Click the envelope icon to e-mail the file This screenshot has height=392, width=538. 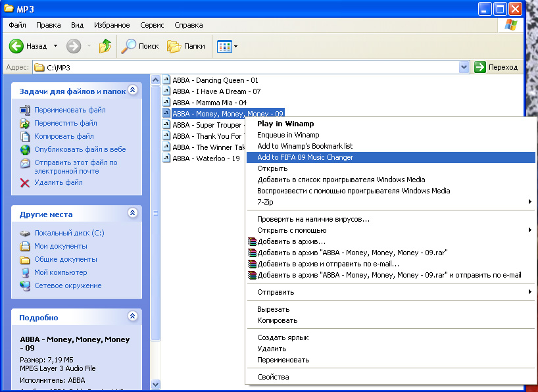coord(25,163)
